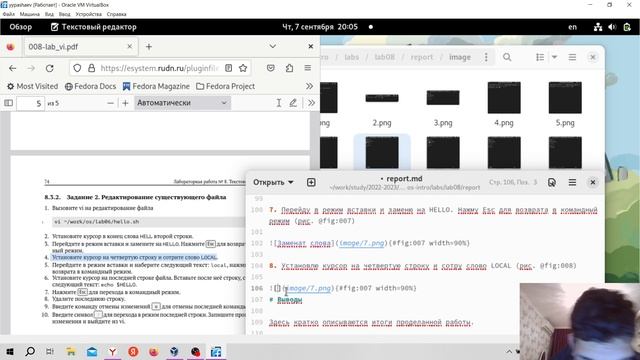
Task: Open the Windows Start button
Action: tap(10, 351)
